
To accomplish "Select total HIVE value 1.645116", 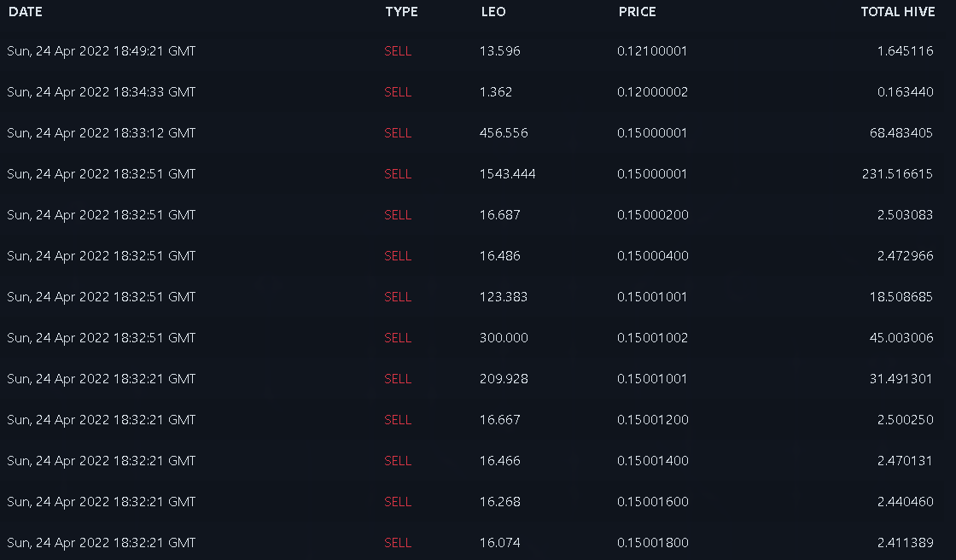I will (905, 51).
